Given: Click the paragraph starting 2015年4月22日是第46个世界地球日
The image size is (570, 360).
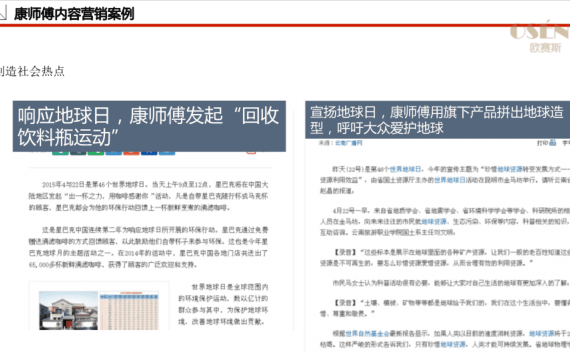Looking at the screenshot, I should pos(148,196).
